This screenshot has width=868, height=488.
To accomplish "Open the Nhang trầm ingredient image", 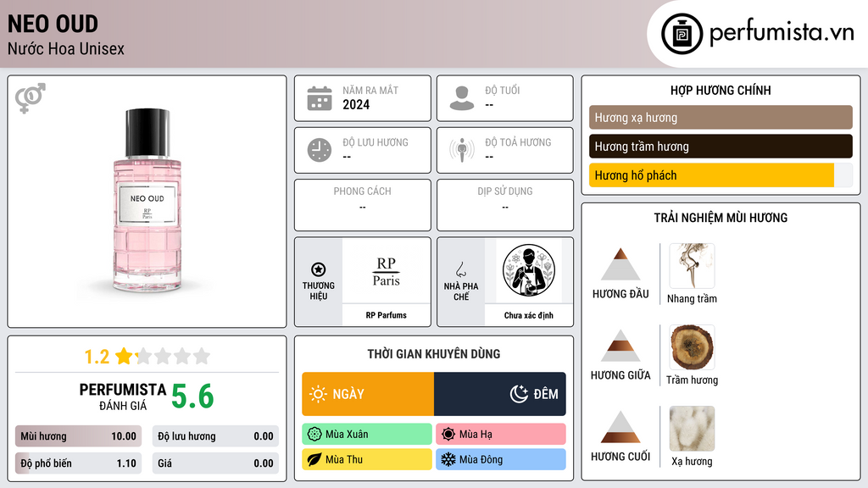I will (692, 265).
